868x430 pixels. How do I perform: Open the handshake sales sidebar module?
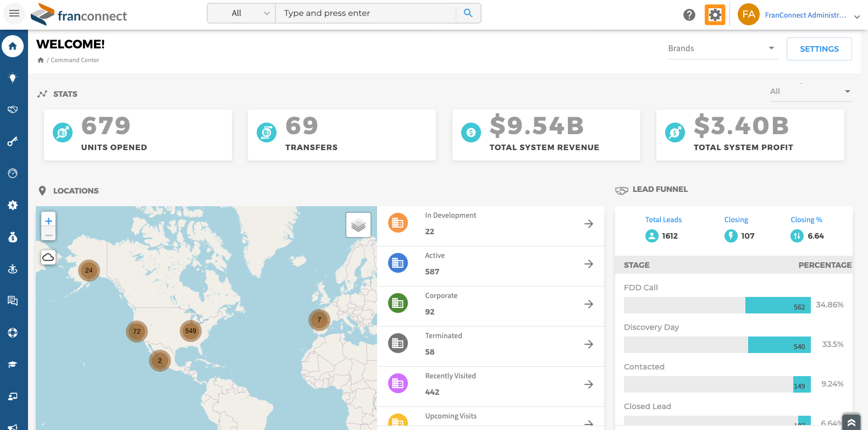coord(13,109)
